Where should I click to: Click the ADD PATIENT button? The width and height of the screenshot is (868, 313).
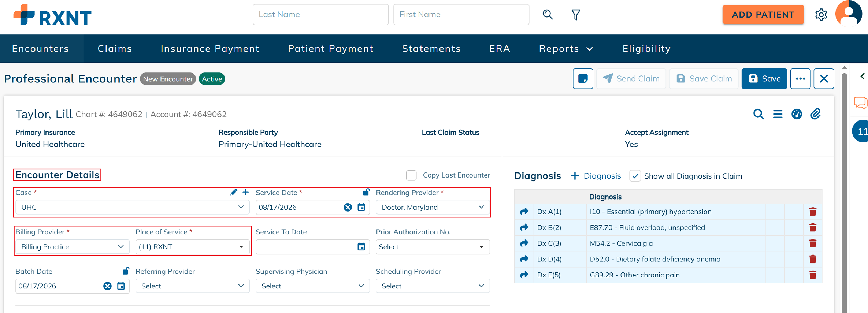(x=763, y=15)
